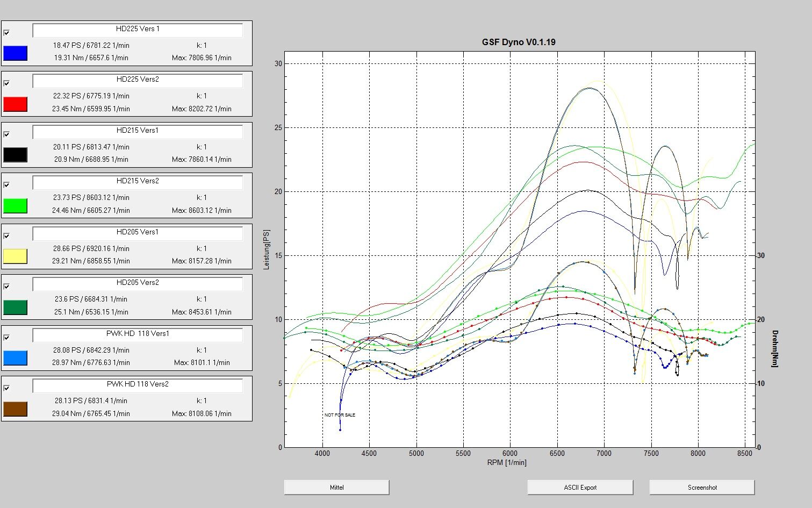Click the ASCII Export button
This screenshot has width=812, height=508.
[x=580, y=488]
